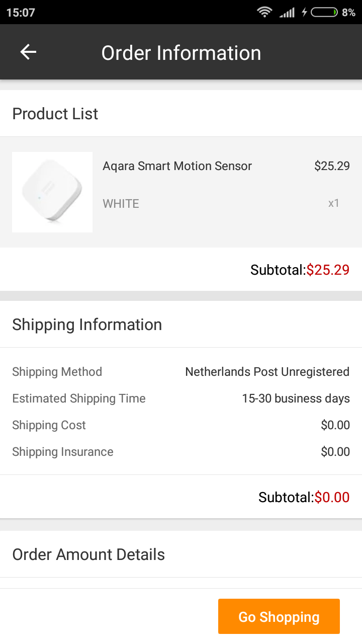Tap the status bar clock 15:07

tap(21, 13)
